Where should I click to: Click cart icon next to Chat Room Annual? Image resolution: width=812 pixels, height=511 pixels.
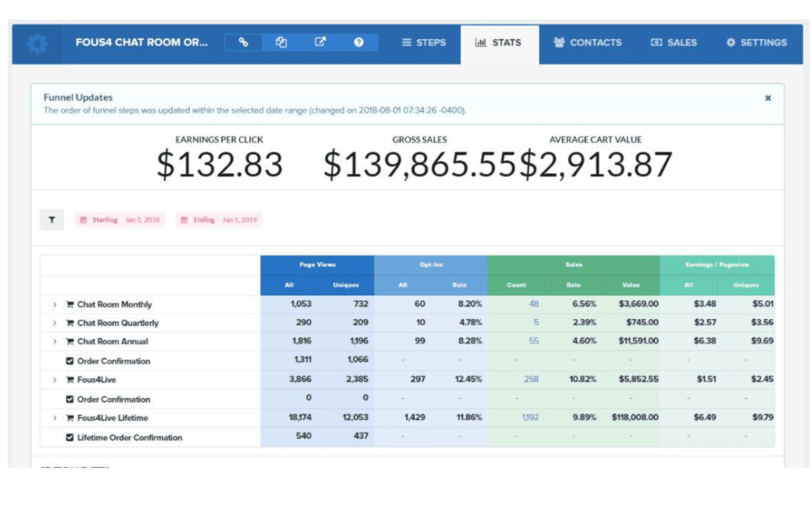pyautogui.click(x=70, y=341)
